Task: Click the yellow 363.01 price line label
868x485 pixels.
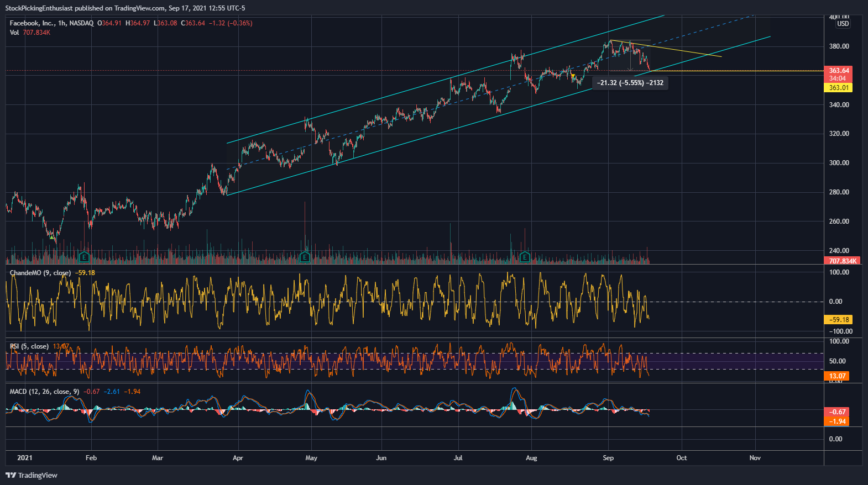Action: pyautogui.click(x=838, y=88)
